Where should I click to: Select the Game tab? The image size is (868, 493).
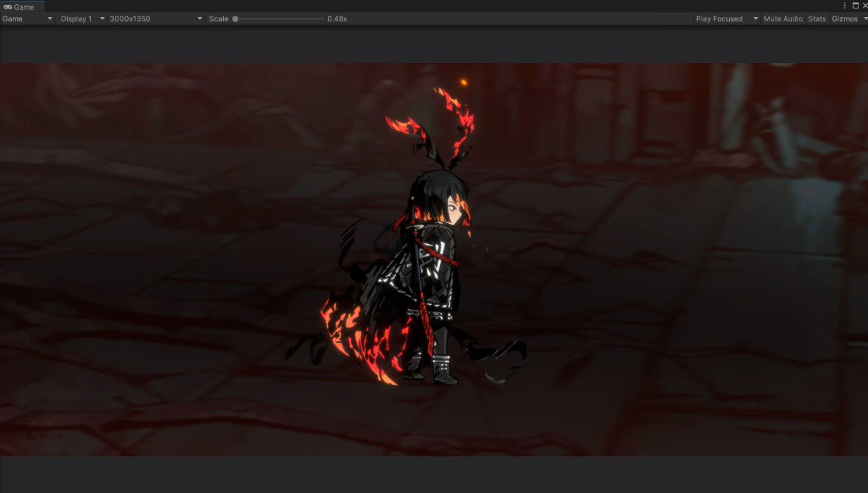[22, 7]
